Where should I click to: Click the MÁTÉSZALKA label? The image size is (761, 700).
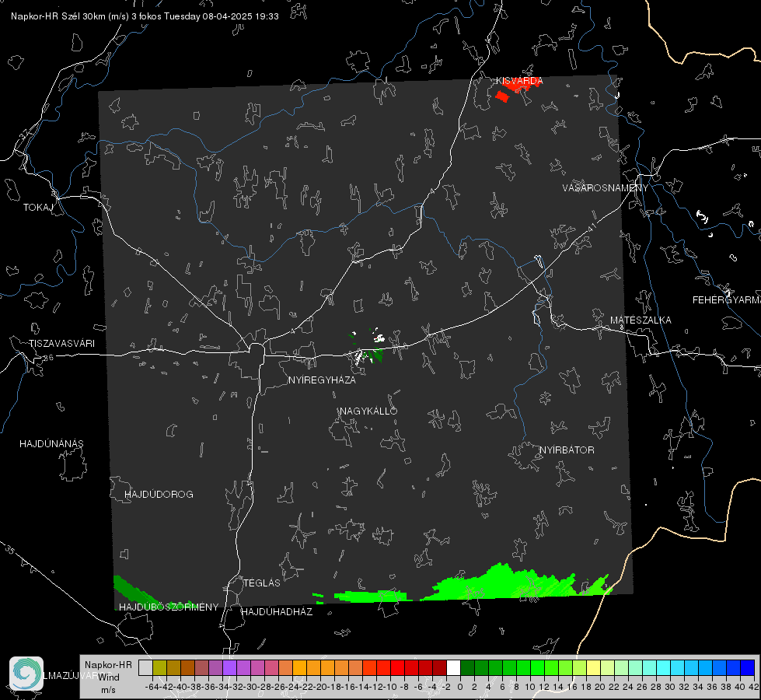click(641, 320)
